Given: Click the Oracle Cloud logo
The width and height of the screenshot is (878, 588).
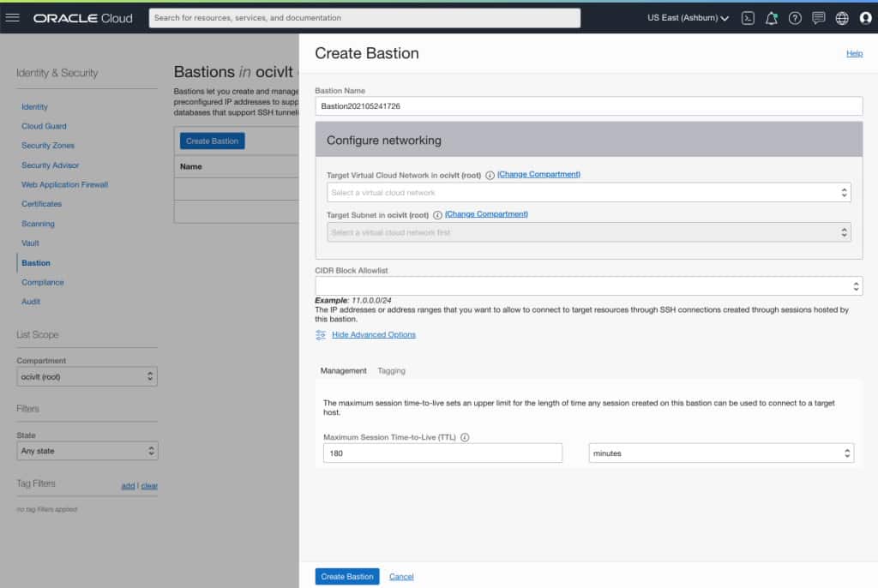Looking at the screenshot, I should (x=83, y=17).
